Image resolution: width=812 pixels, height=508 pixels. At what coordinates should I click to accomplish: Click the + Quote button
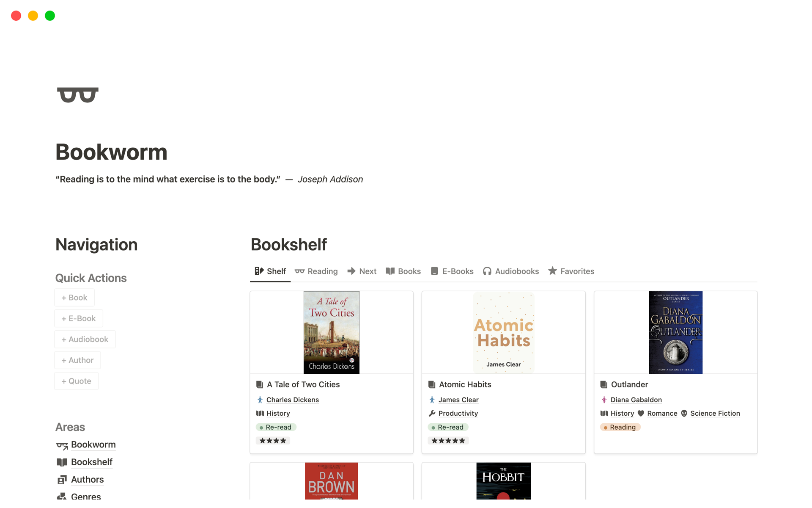pyautogui.click(x=77, y=381)
